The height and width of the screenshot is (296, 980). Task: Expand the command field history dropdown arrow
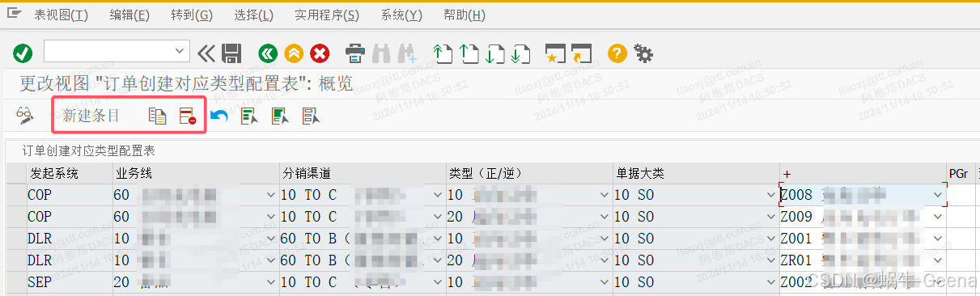tap(180, 51)
